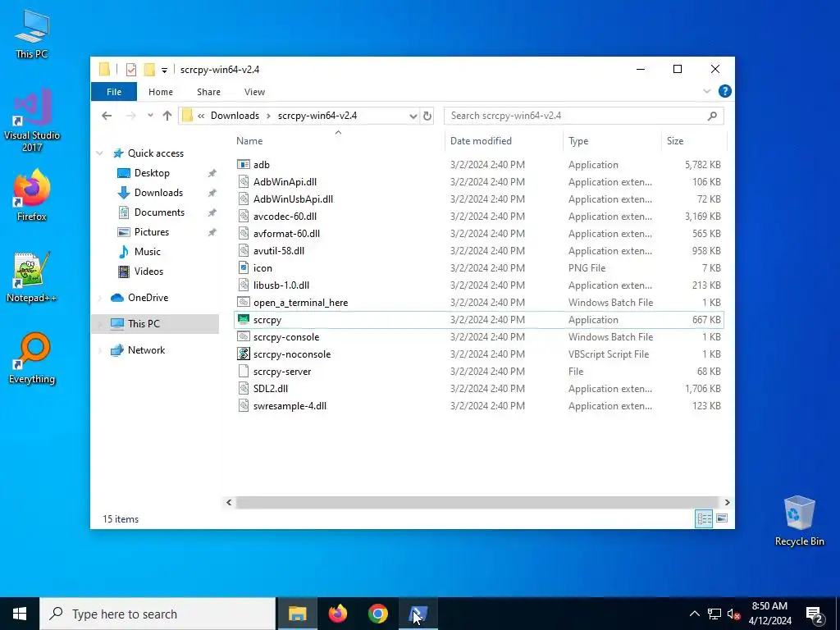The image size is (840, 630).
Task: Open This PC desktop icon
Action: click(x=32, y=34)
